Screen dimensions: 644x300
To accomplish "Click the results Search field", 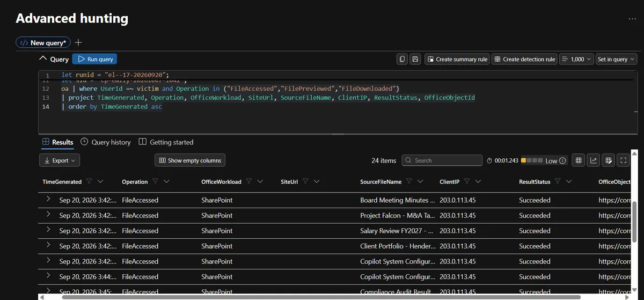I will pyautogui.click(x=442, y=160).
